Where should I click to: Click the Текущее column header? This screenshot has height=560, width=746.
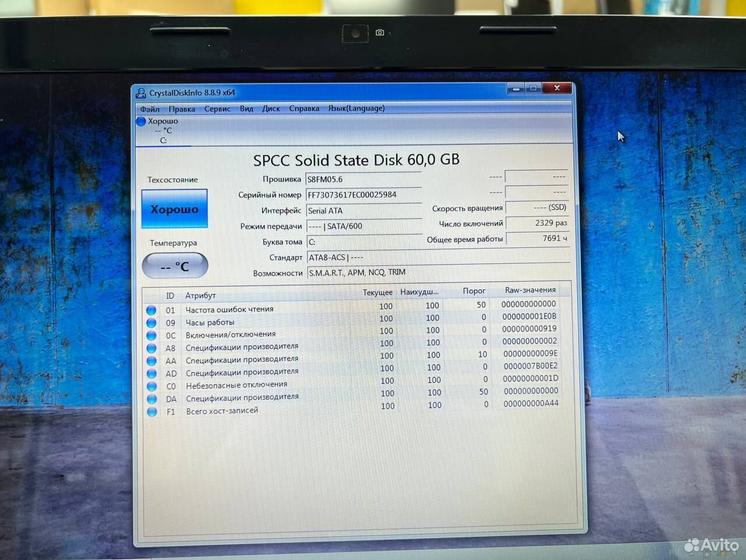click(x=377, y=292)
